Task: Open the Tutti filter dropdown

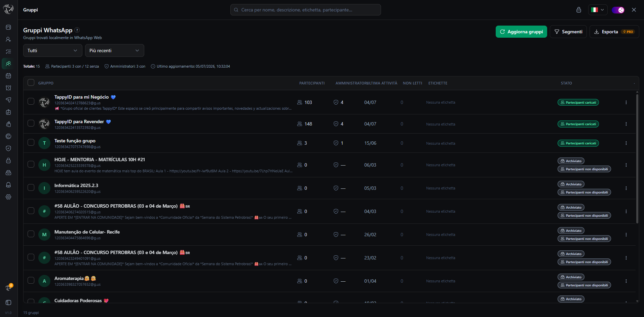Action: (52, 50)
